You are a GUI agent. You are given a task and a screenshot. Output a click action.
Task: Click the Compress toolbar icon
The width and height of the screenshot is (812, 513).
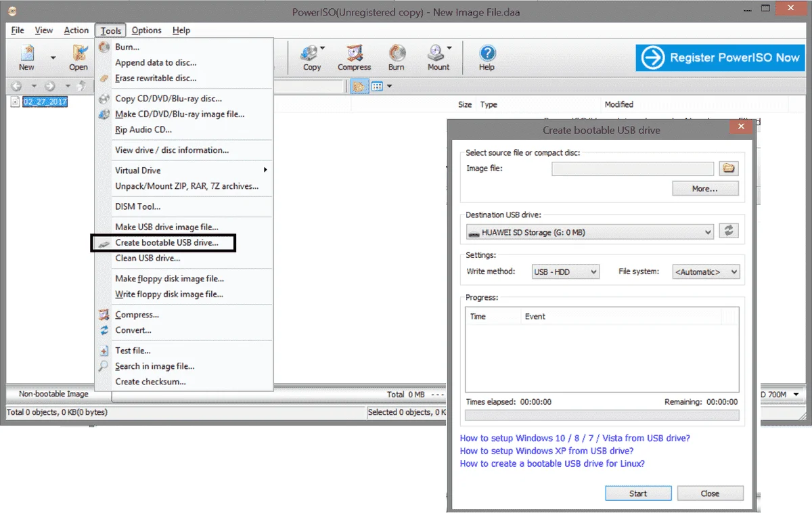pyautogui.click(x=355, y=58)
